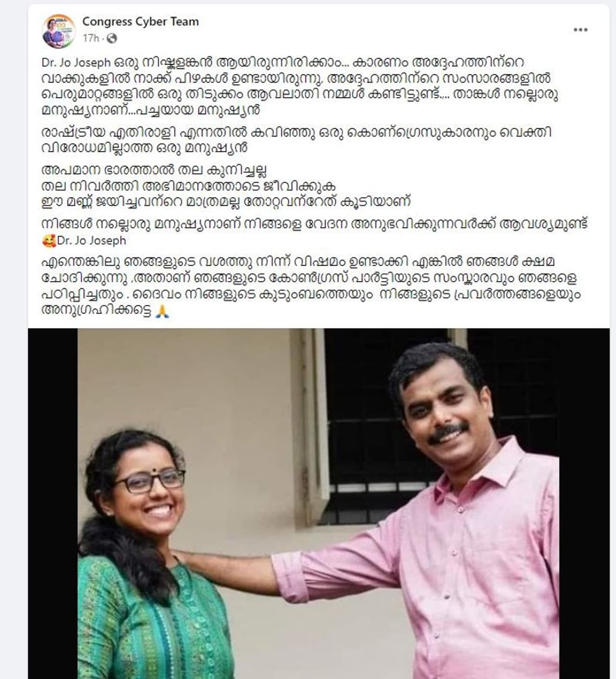Open Congress Cyber Team profile picture
The height and width of the screenshot is (679, 616).
[59, 31]
